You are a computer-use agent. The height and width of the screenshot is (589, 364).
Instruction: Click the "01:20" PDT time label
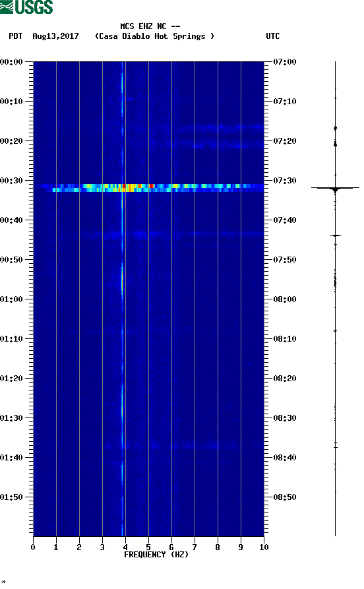coord(12,379)
